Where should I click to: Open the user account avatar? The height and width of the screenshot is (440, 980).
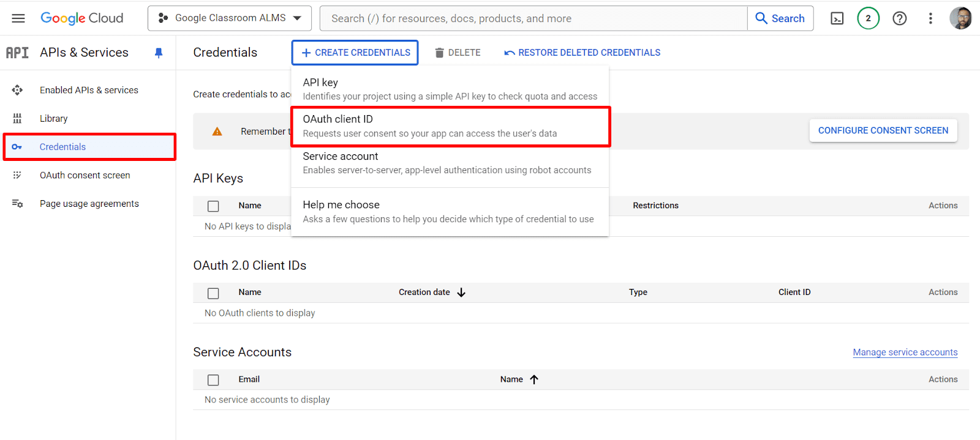(960, 18)
